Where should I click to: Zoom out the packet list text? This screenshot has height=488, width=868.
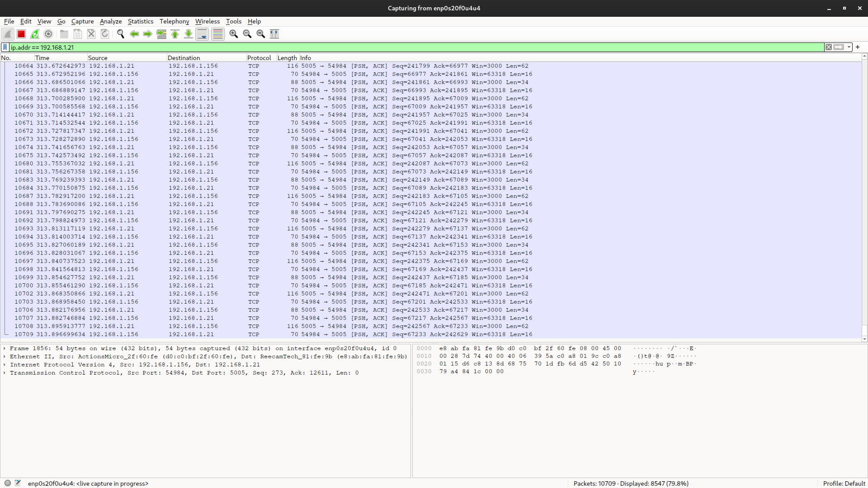(x=247, y=34)
